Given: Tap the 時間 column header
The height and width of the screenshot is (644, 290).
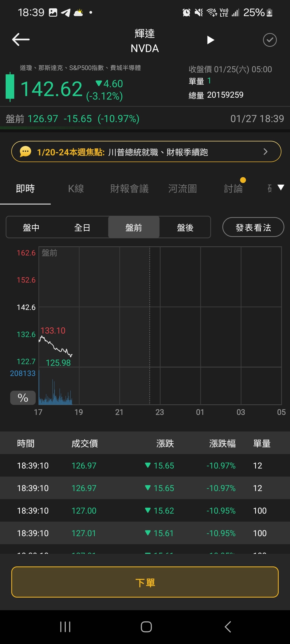Looking at the screenshot, I should 26,444.
